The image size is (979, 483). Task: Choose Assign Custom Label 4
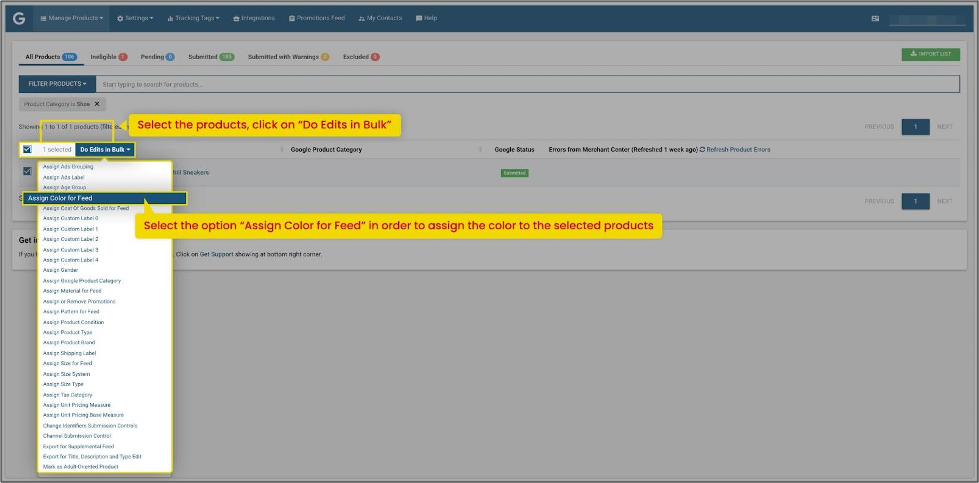(71, 260)
